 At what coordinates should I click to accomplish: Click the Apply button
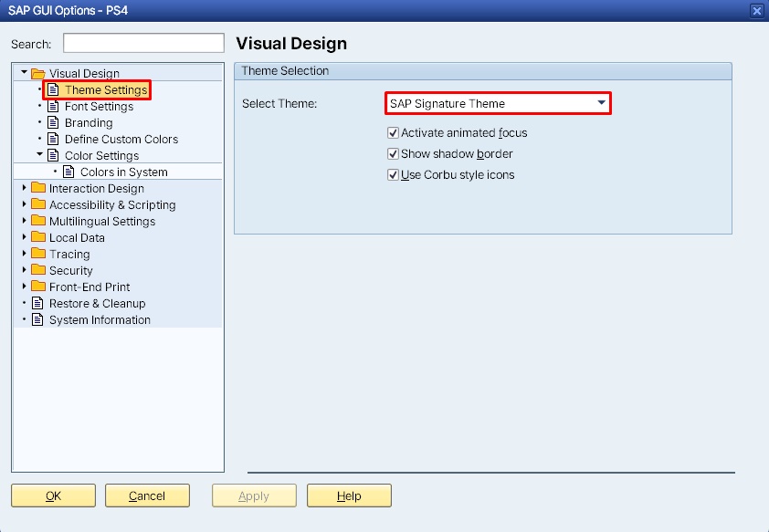254,495
